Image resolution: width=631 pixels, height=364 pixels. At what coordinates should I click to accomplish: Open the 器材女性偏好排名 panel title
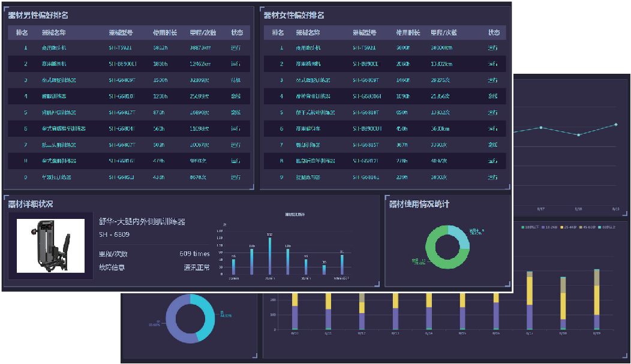pyautogui.click(x=294, y=16)
